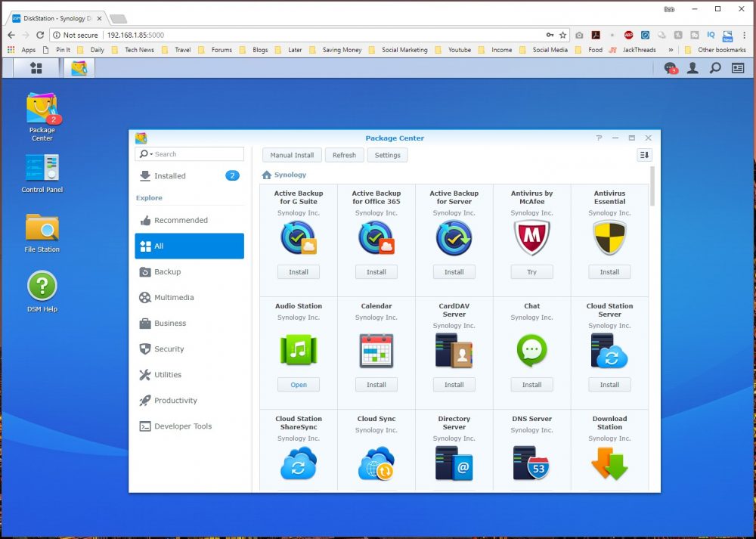Try Antivirus by McAfee
The height and width of the screenshot is (539, 756).
pyautogui.click(x=531, y=272)
